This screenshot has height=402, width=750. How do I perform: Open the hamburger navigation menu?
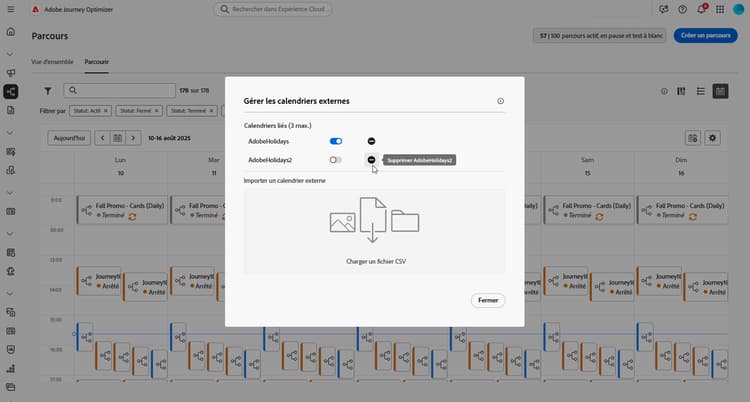(11, 9)
